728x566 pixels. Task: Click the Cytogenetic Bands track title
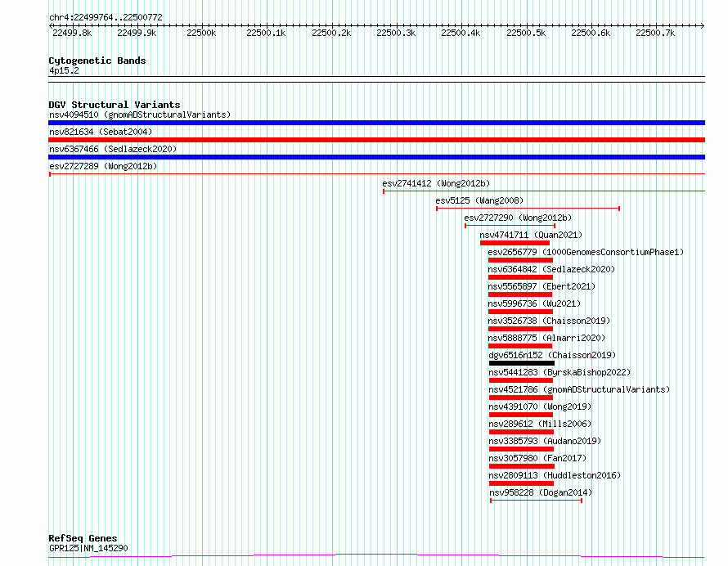97,61
